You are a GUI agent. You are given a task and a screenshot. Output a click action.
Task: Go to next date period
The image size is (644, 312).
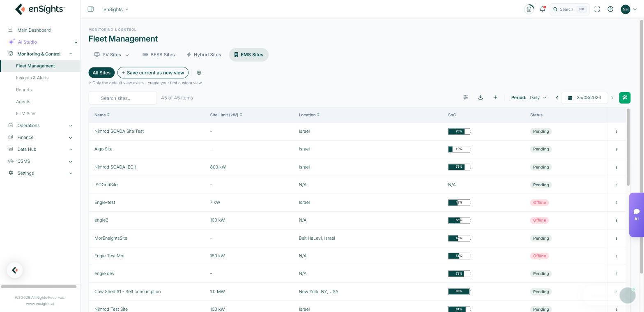(612, 98)
